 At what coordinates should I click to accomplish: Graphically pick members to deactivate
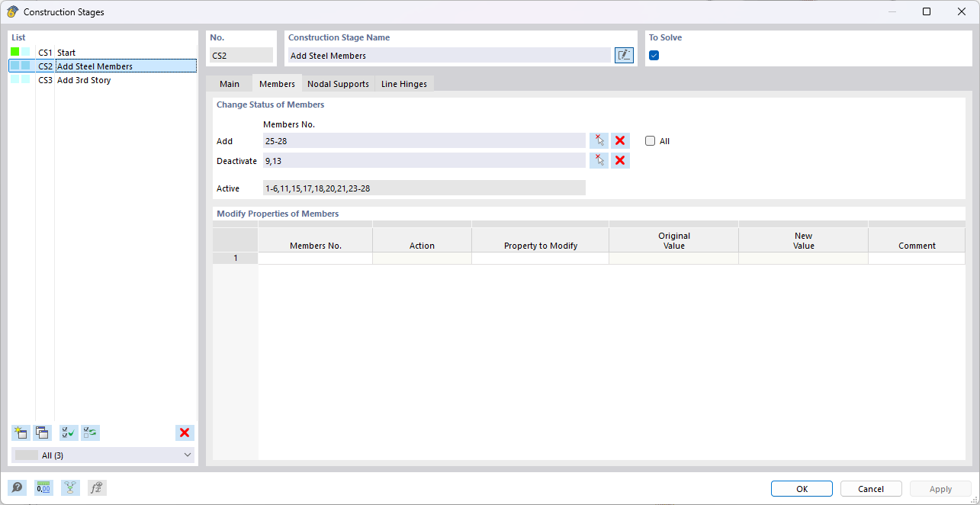[599, 160]
